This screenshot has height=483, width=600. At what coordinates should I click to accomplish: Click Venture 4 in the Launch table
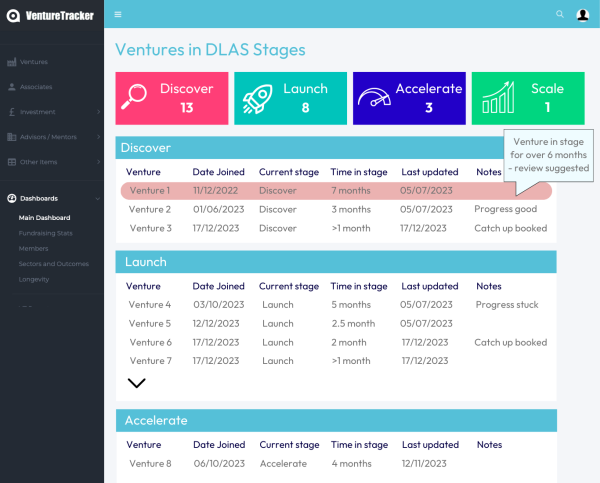pos(150,304)
